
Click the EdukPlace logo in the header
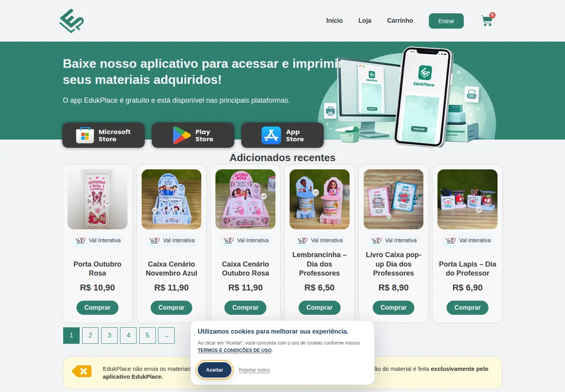tap(71, 21)
